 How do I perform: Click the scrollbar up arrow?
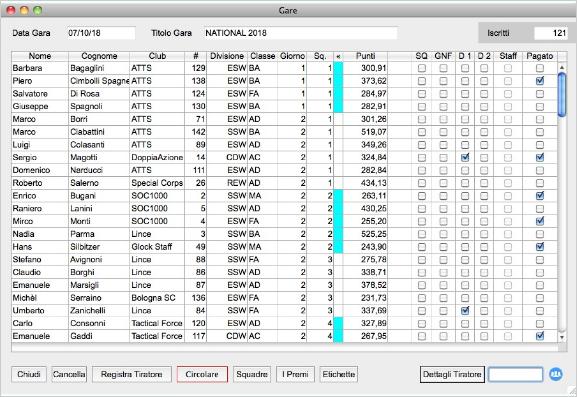(x=562, y=68)
